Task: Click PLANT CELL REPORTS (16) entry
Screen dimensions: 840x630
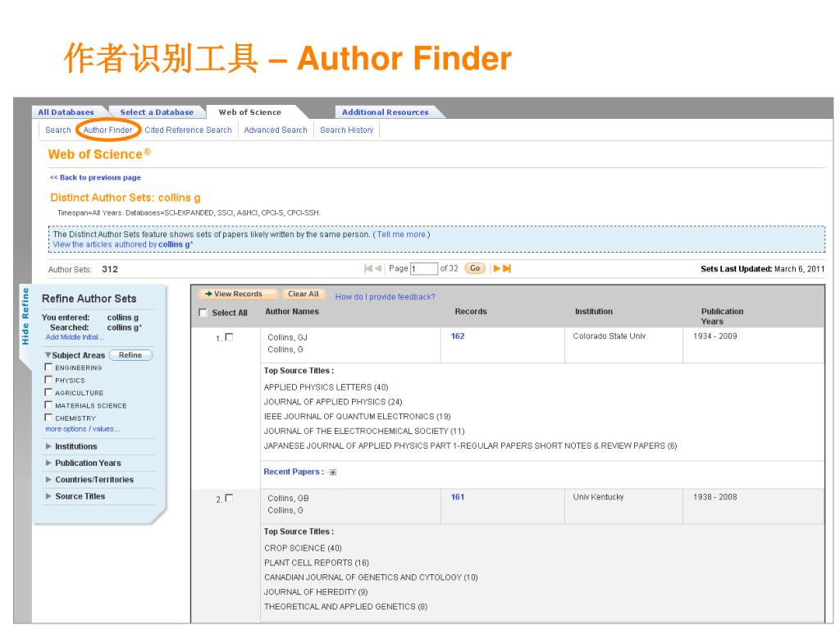Action: point(317,563)
